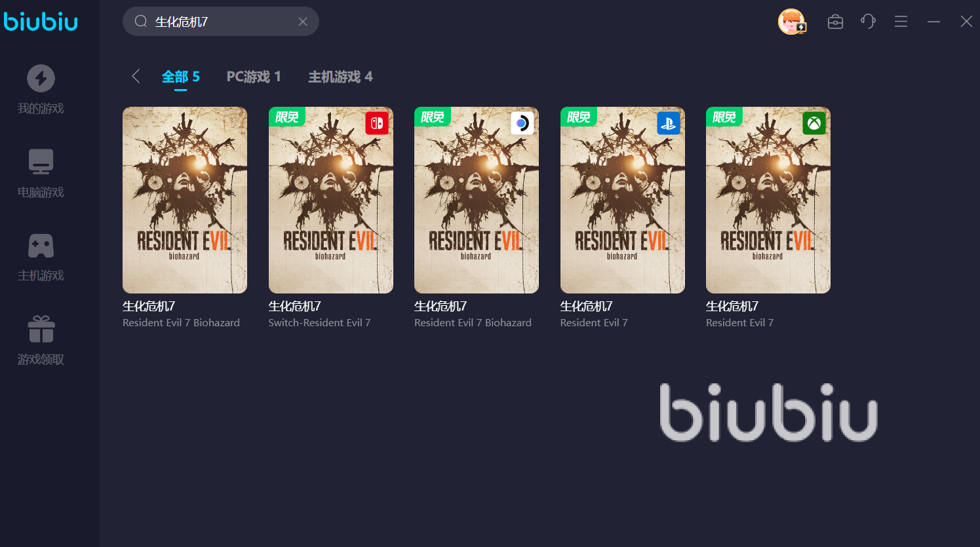Open 电脑游戏 via its monitor icon
The height and width of the screenshot is (547, 980).
41,162
